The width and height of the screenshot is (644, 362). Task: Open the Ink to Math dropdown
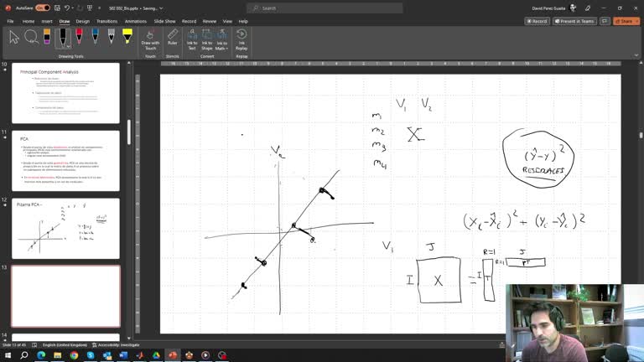221,39
